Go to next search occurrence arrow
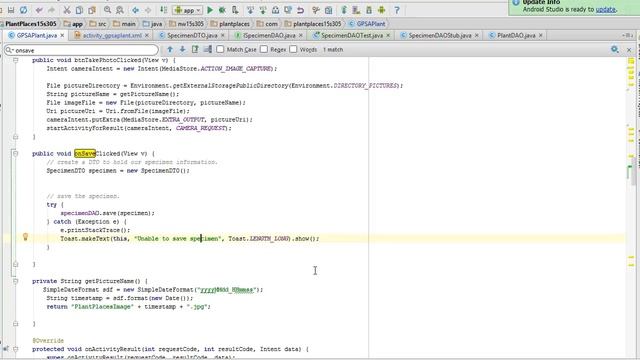640x360 pixels. pyautogui.click(x=182, y=49)
